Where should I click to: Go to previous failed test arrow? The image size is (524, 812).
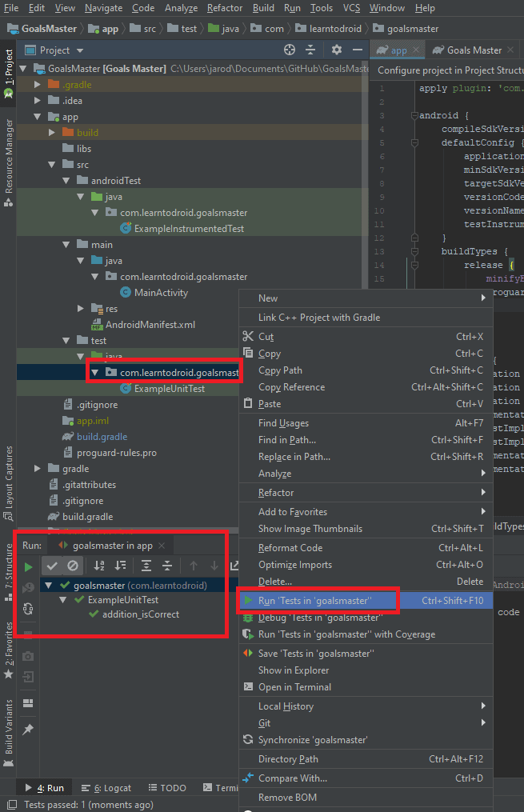[x=194, y=566]
